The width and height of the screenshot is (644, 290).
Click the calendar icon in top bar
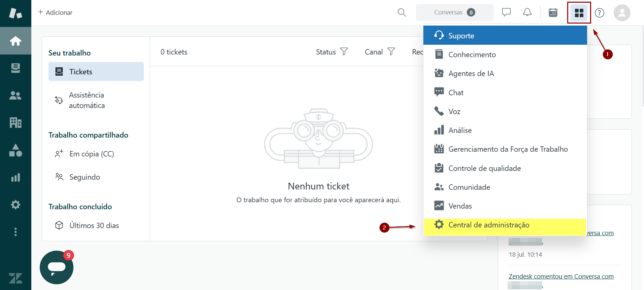[x=553, y=13]
